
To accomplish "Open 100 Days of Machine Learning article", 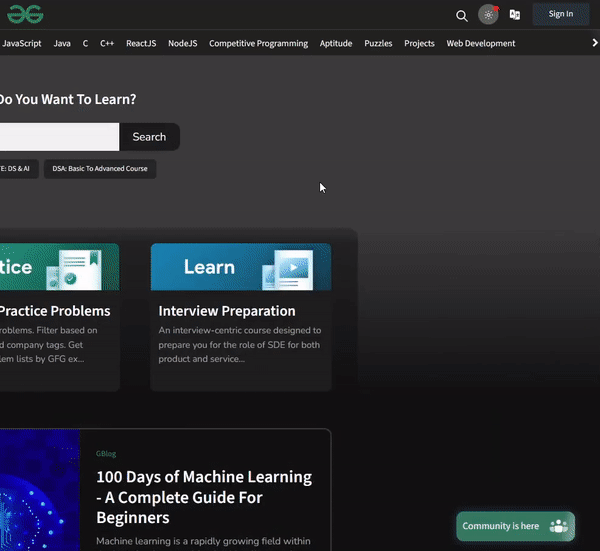I will point(204,497).
